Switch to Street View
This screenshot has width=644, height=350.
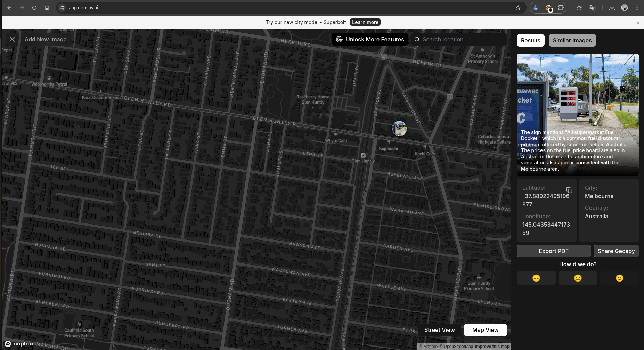440,330
